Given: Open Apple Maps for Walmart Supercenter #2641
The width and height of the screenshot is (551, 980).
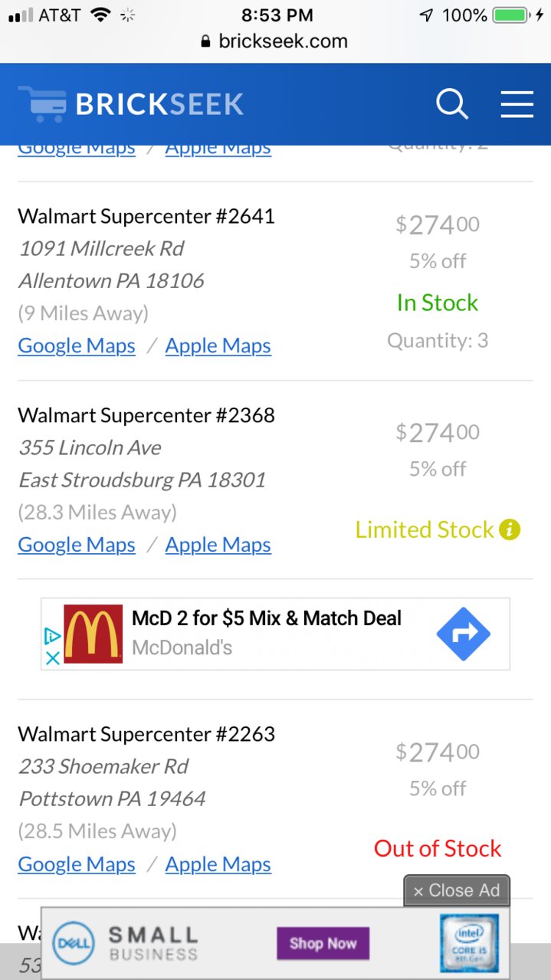Looking at the screenshot, I should pos(218,346).
